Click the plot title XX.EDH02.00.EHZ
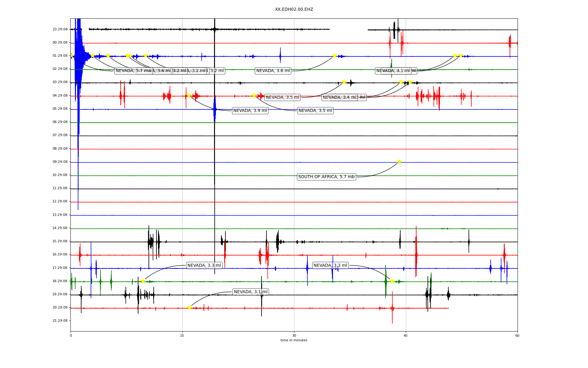 [x=294, y=10]
